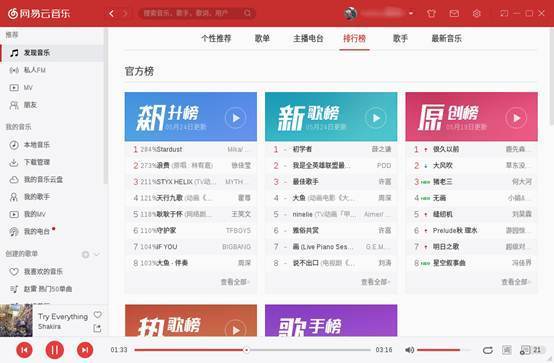Mute the volume speaker icon

pos(409,350)
